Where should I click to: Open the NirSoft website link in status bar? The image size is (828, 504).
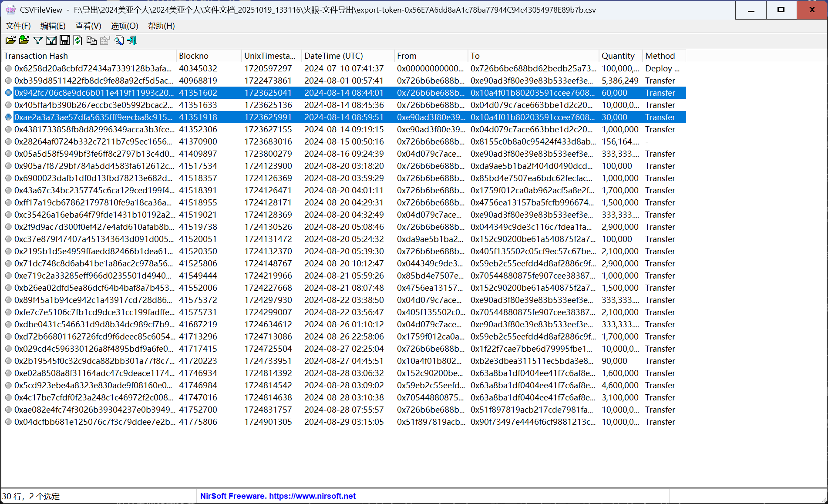click(278, 496)
